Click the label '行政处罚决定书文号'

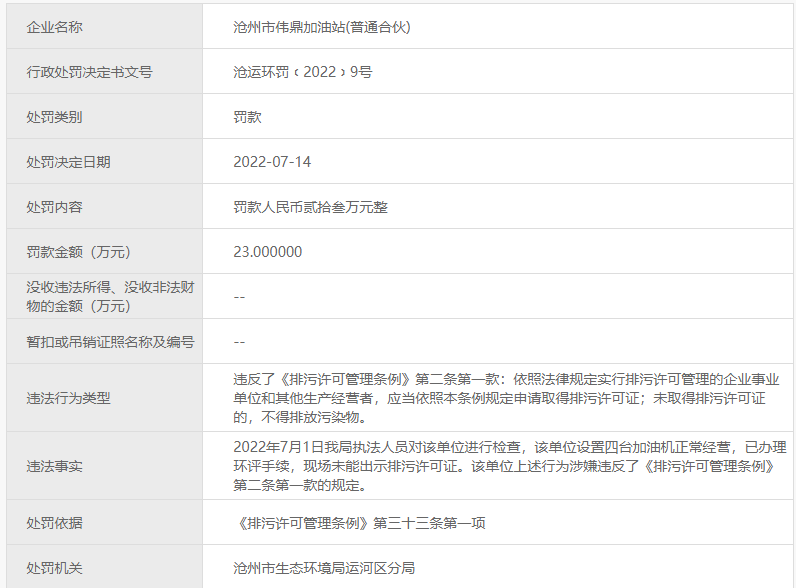89,72
